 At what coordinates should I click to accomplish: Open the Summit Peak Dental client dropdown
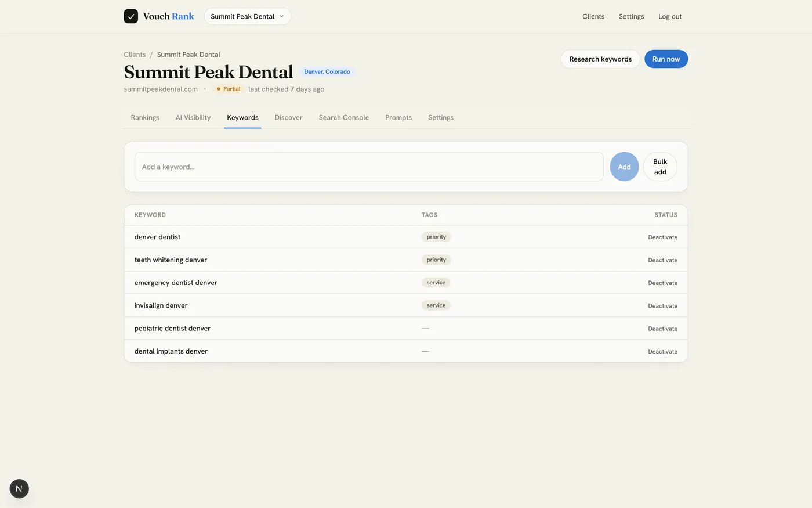(248, 16)
